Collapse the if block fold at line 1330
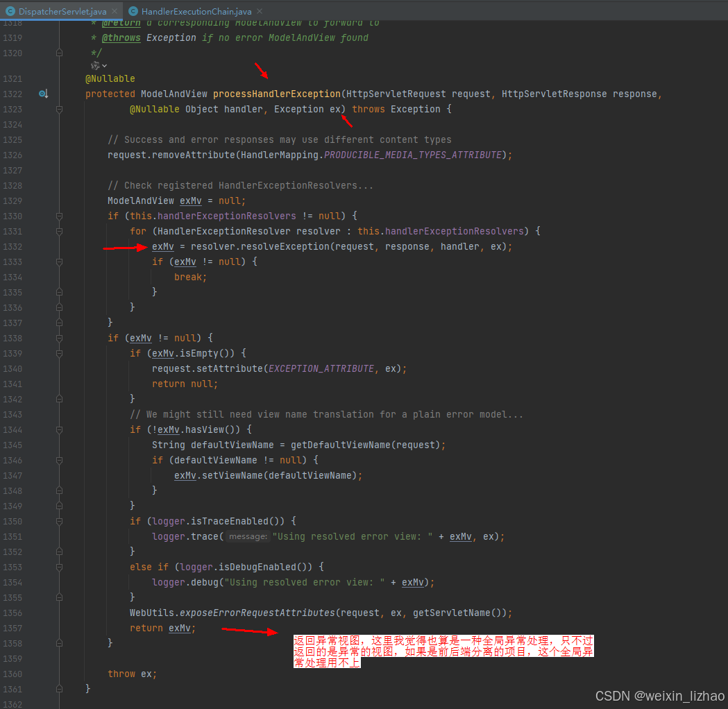 tap(60, 216)
